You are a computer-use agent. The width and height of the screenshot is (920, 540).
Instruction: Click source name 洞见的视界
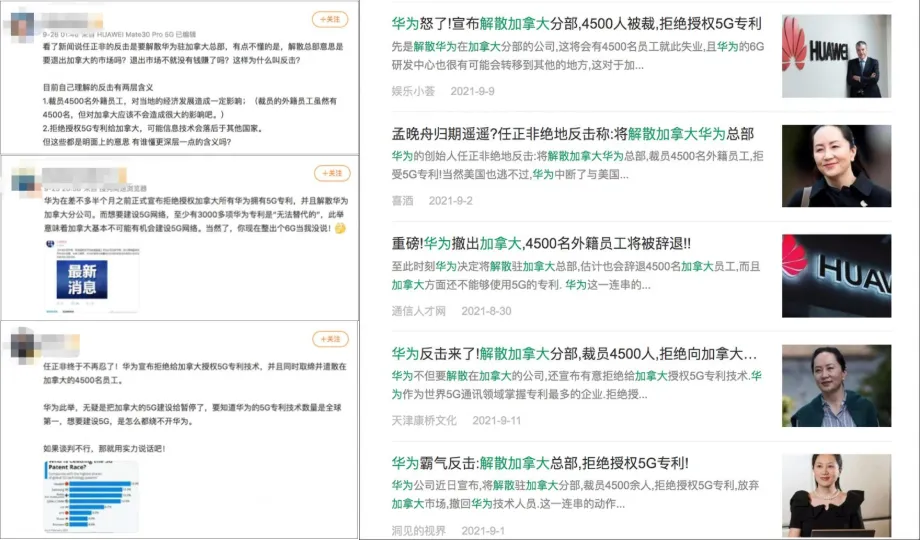[x=418, y=531]
